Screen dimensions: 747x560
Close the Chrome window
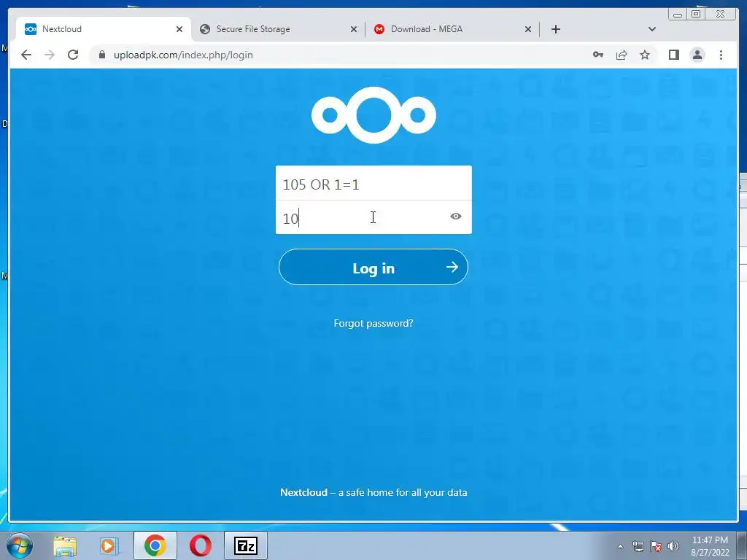[x=721, y=15]
